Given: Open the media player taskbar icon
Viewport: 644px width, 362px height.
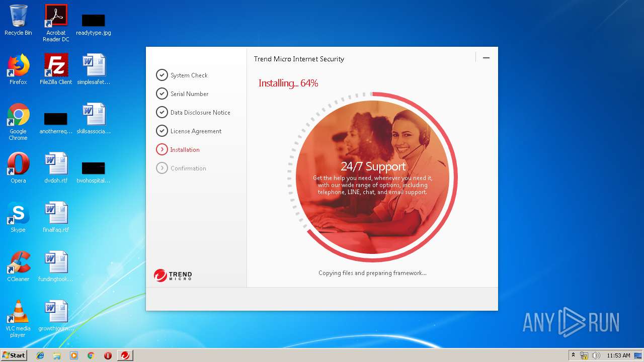Looking at the screenshot, I should click(x=74, y=355).
